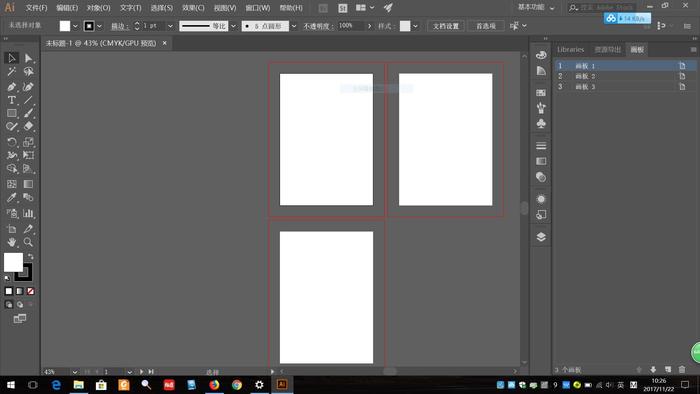Open the 对象(O) menu
This screenshot has width=700, height=394.
tap(98, 8)
